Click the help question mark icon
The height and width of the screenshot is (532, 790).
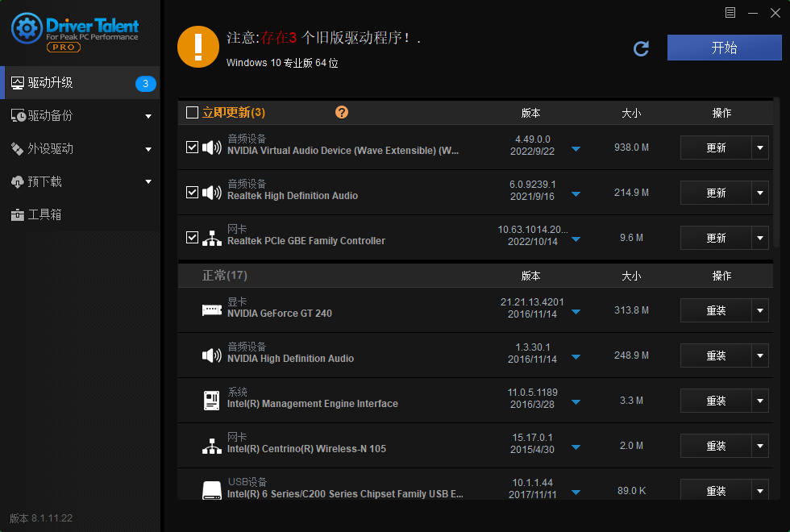click(342, 112)
